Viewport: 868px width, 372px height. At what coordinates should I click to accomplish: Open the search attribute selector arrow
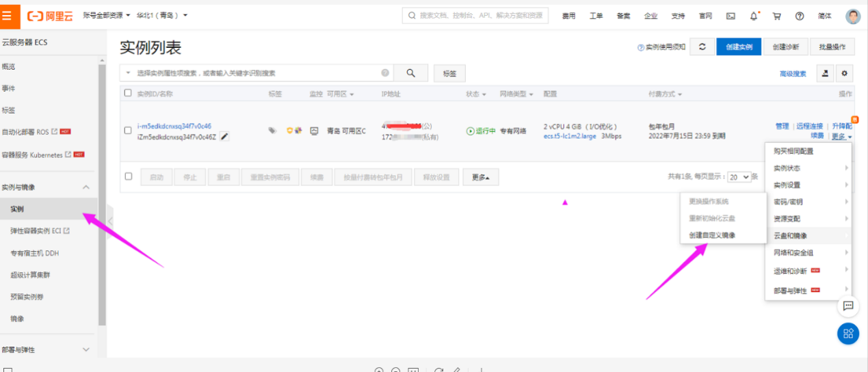(128, 72)
